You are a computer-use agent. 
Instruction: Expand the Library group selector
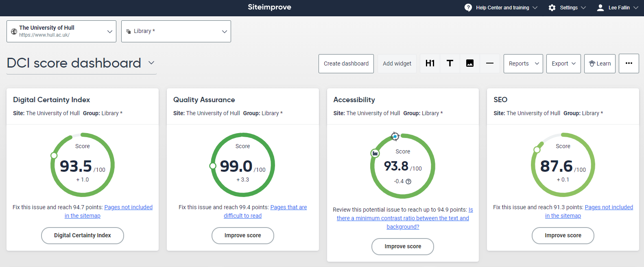tap(176, 31)
